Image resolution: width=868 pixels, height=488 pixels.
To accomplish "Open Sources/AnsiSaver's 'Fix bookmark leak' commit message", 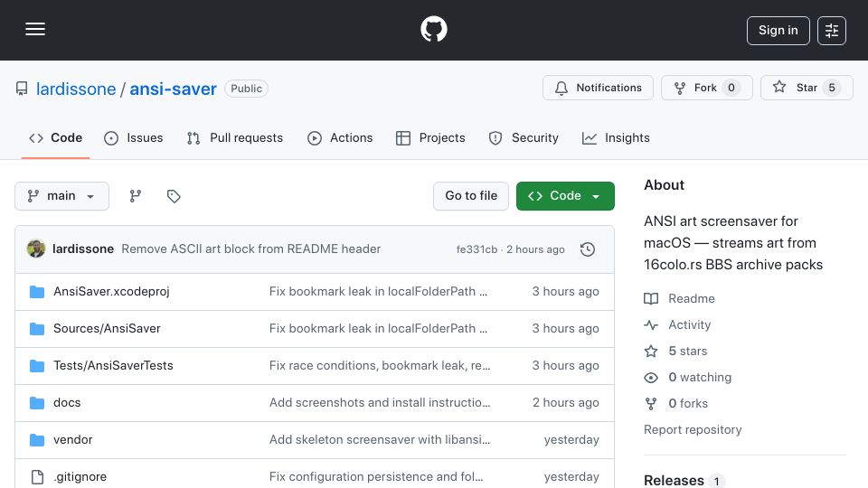I will (x=378, y=329).
